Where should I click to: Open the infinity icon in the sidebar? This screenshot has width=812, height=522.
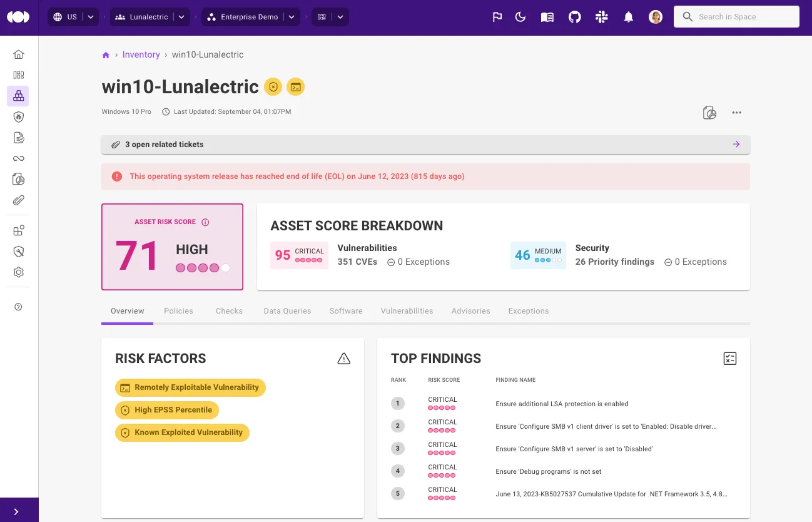(x=18, y=158)
